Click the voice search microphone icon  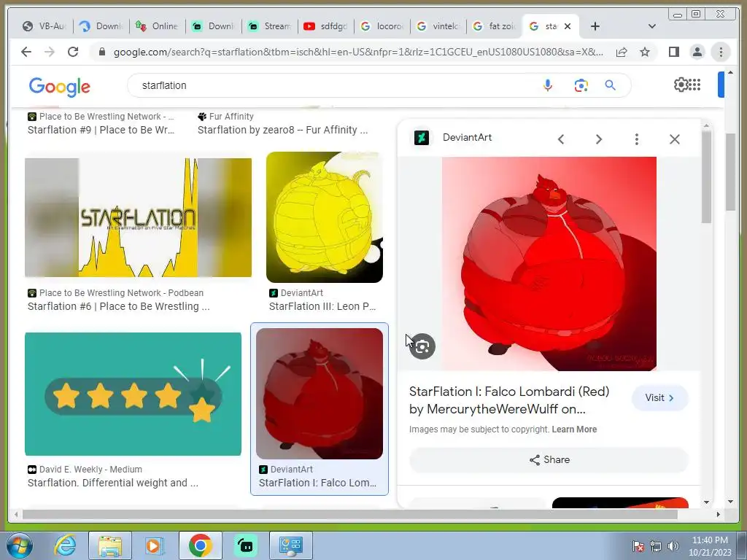coord(548,85)
